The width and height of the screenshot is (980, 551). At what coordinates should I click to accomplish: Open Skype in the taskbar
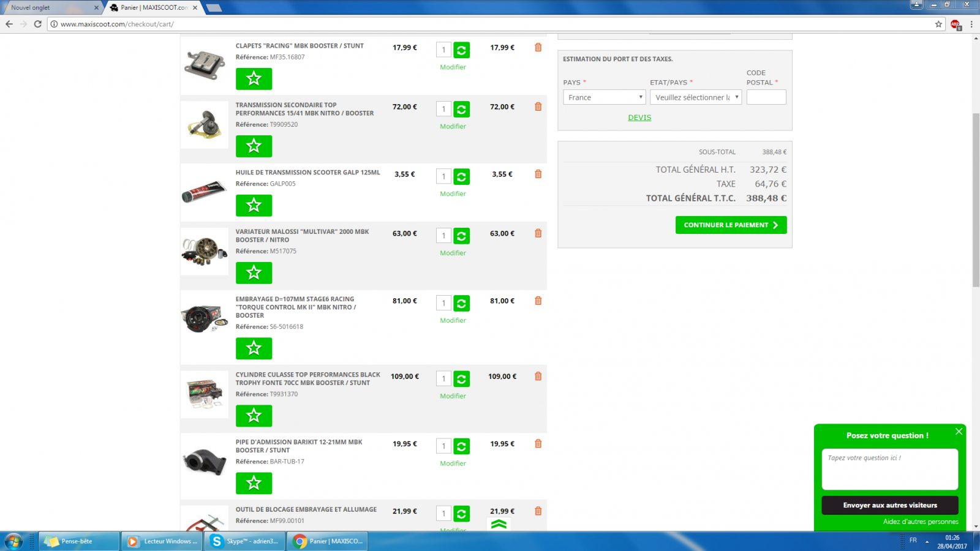[x=244, y=541]
